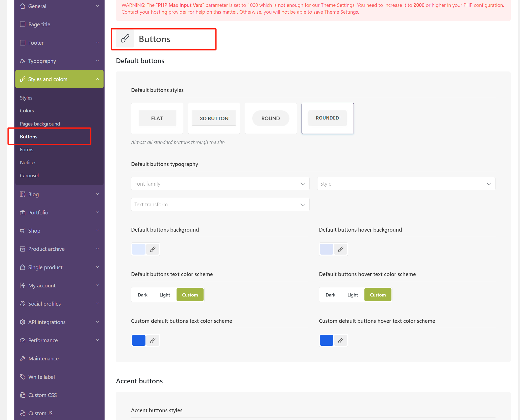Viewport: 520px width, 420px height.
Task: Click the General home icon in sidebar
Action: [x=22, y=6]
